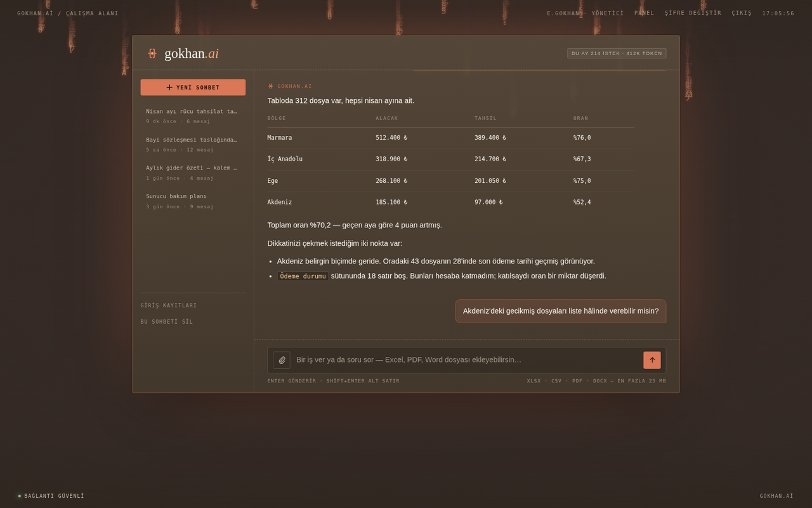This screenshot has width=812, height=508.
Task: Click the Bölge column header in table
Action: tap(277, 118)
